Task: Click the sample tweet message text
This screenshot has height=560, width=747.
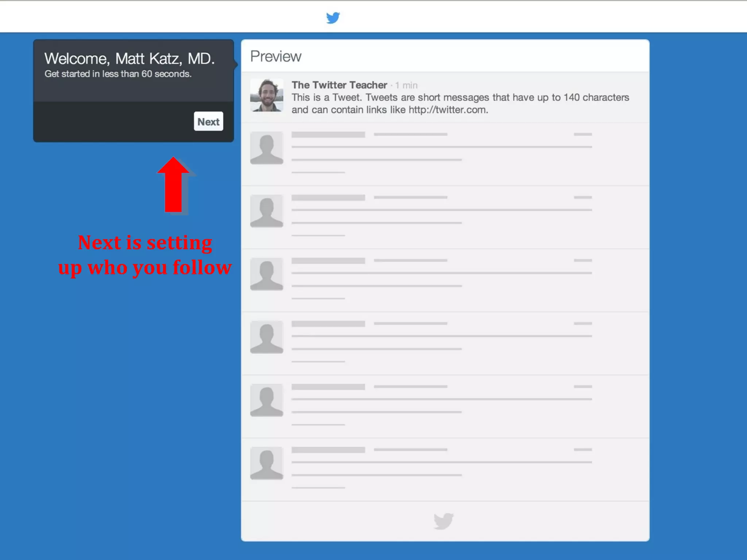Action: 460,104
